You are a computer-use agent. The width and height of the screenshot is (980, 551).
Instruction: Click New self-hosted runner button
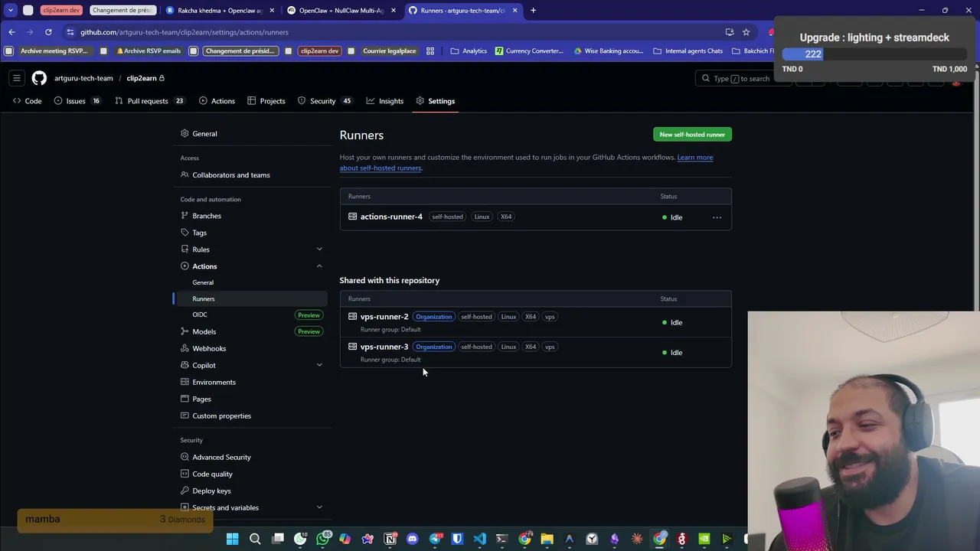692,135
